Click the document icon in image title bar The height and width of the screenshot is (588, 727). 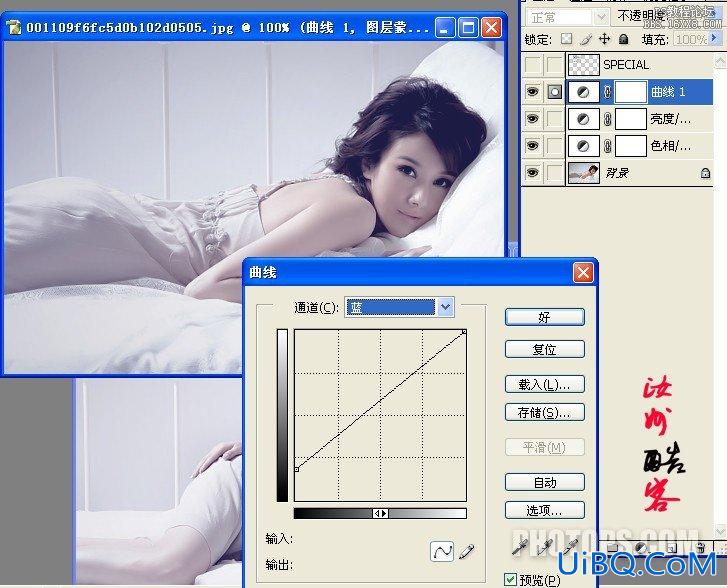[14, 27]
